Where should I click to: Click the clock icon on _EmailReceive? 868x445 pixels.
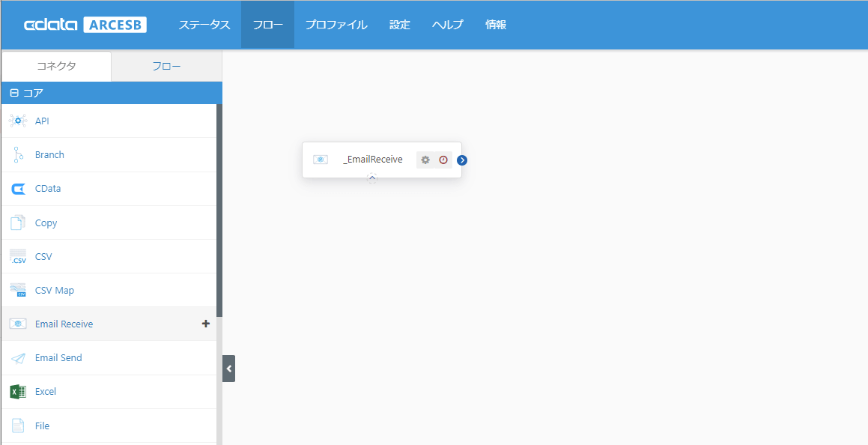pyautogui.click(x=443, y=160)
